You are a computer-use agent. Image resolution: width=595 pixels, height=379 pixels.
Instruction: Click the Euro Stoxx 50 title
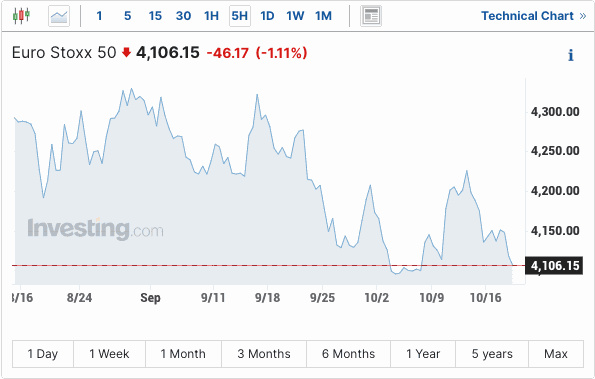(x=64, y=53)
